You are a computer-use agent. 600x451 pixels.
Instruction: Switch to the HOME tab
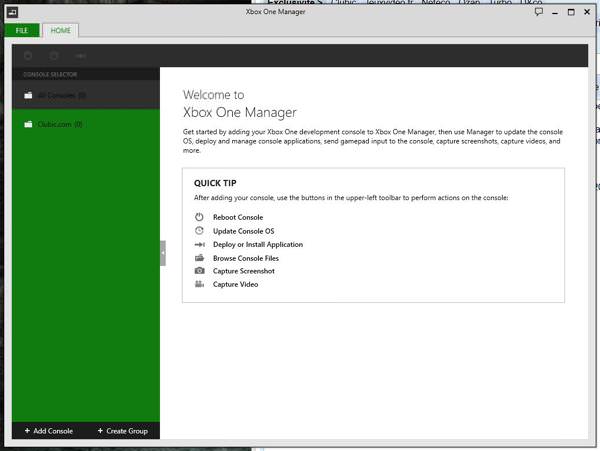tap(60, 30)
